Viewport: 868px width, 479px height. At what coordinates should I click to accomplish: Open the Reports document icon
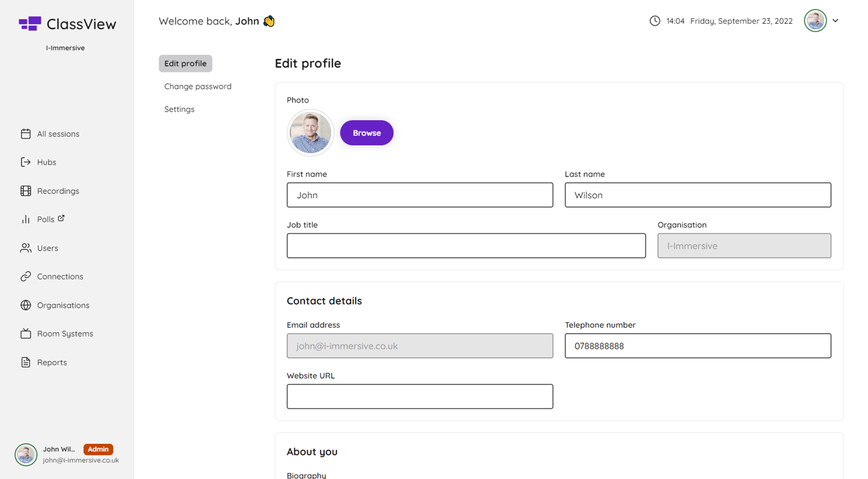[26, 362]
